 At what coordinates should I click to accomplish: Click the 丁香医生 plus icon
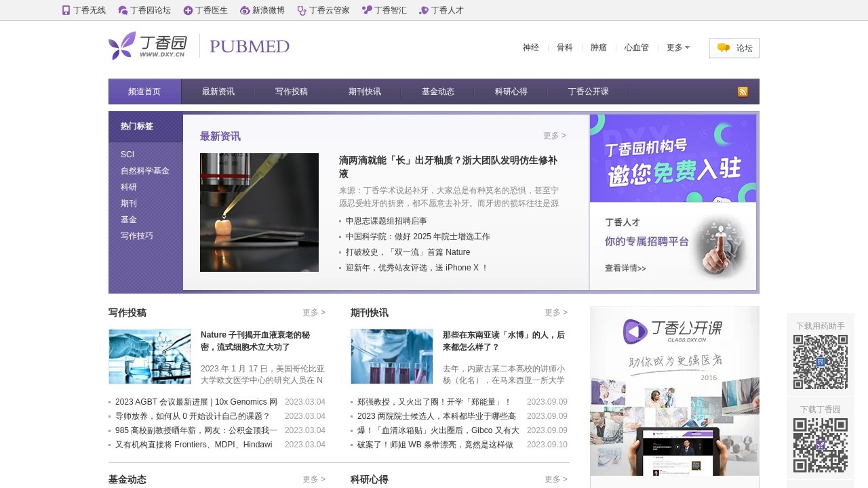click(188, 10)
